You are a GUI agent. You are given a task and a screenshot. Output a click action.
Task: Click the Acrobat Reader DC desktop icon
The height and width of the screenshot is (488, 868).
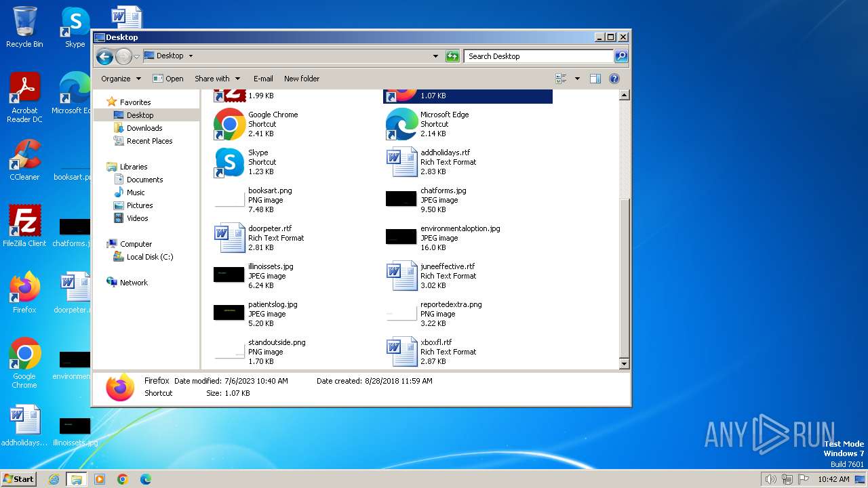[x=24, y=98]
